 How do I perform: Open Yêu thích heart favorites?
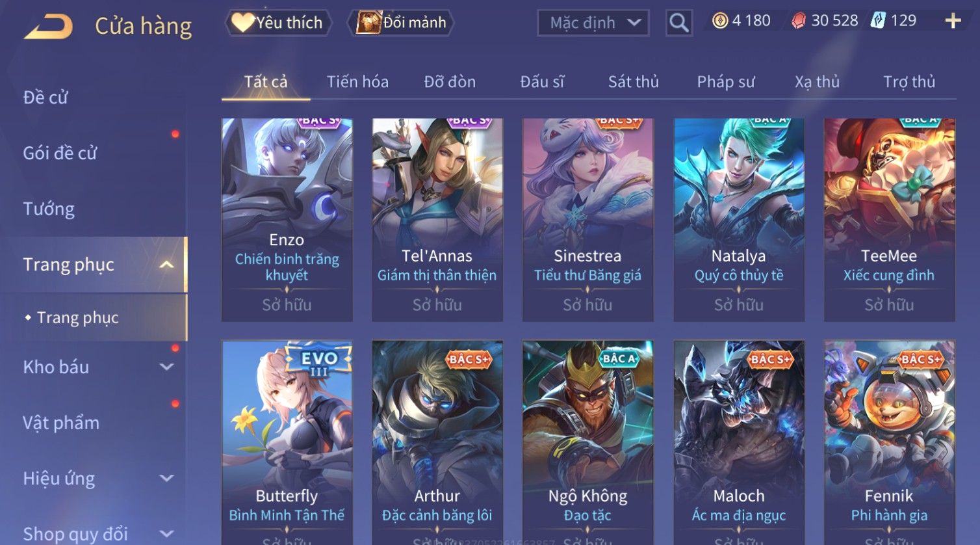pyautogui.click(x=279, y=23)
